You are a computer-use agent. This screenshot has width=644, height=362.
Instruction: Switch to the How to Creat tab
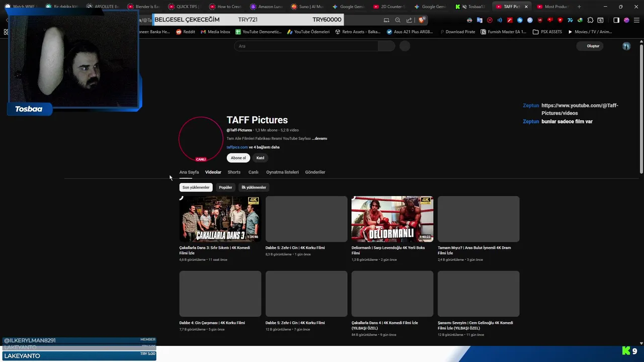click(x=226, y=7)
